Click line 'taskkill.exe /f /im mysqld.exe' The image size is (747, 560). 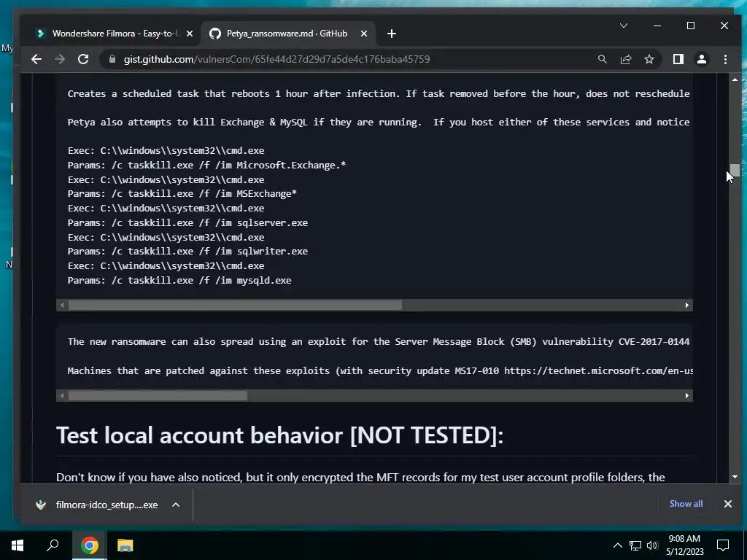coord(179,281)
